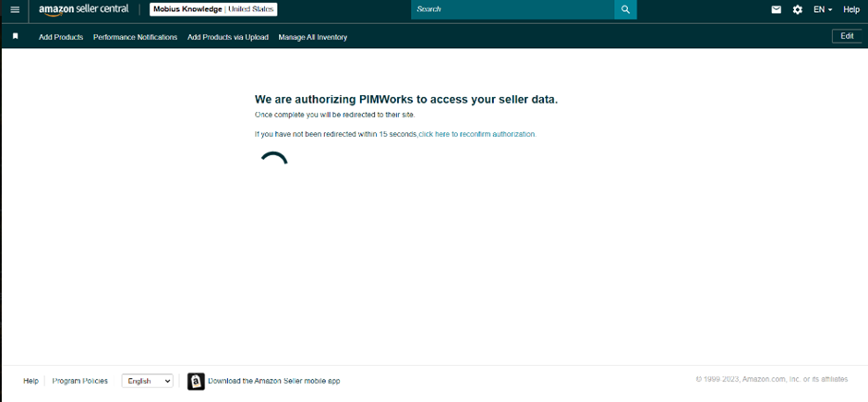Open the messages envelope icon
This screenshot has height=402, width=868.
point(776,9)
